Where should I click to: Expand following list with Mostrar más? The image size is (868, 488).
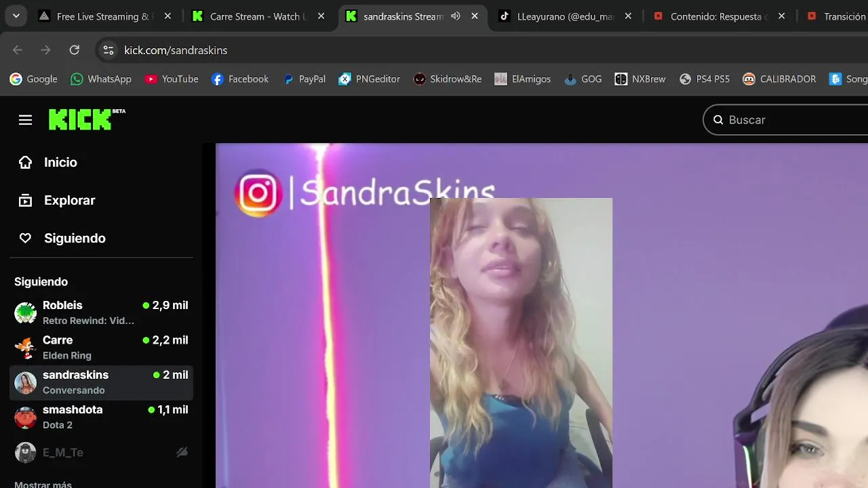tap(43, 484)
